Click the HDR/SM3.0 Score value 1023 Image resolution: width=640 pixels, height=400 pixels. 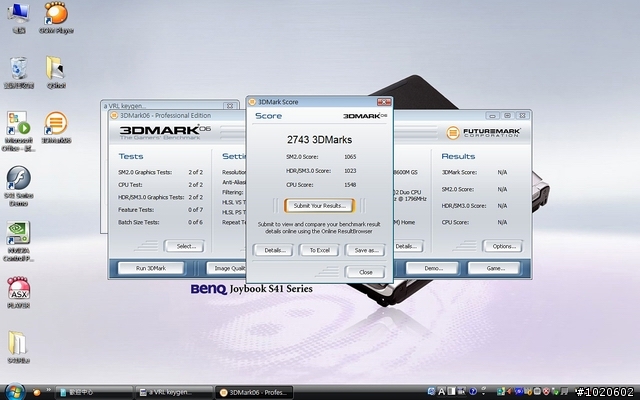pyautogui.click(x=350, y=171)
